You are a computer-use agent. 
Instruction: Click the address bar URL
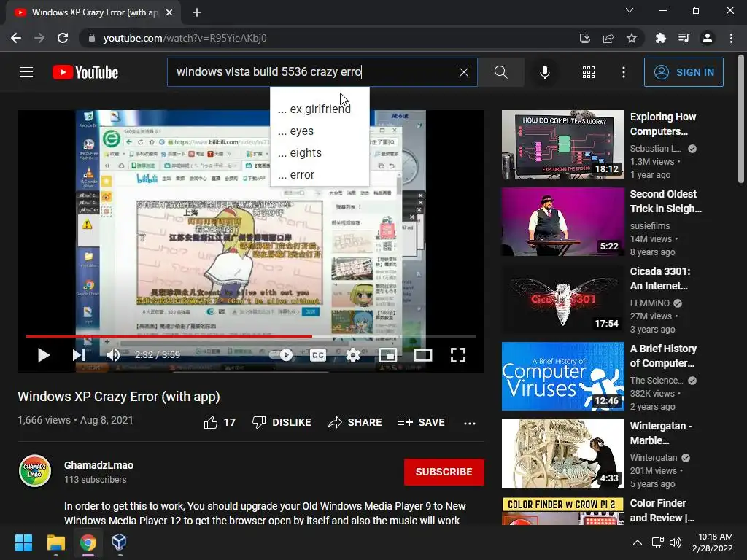(x=185, y=38)
